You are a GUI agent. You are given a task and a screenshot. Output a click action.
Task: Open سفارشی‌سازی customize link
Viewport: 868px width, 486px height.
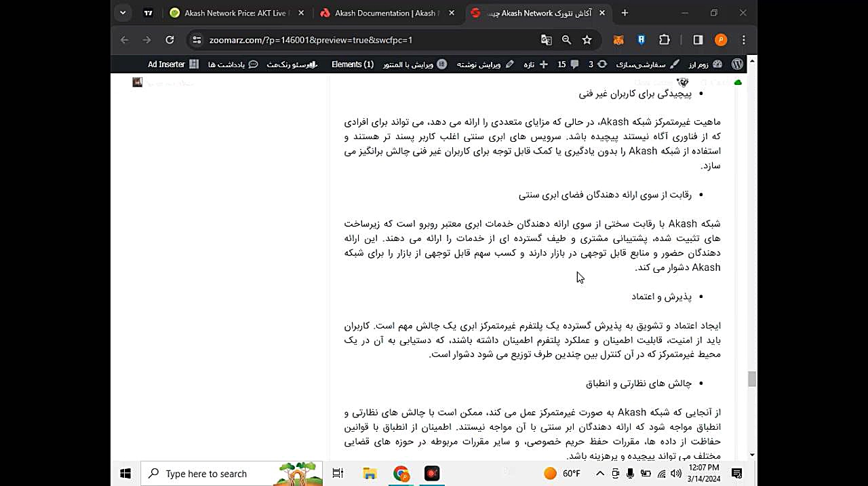point(648,64)
